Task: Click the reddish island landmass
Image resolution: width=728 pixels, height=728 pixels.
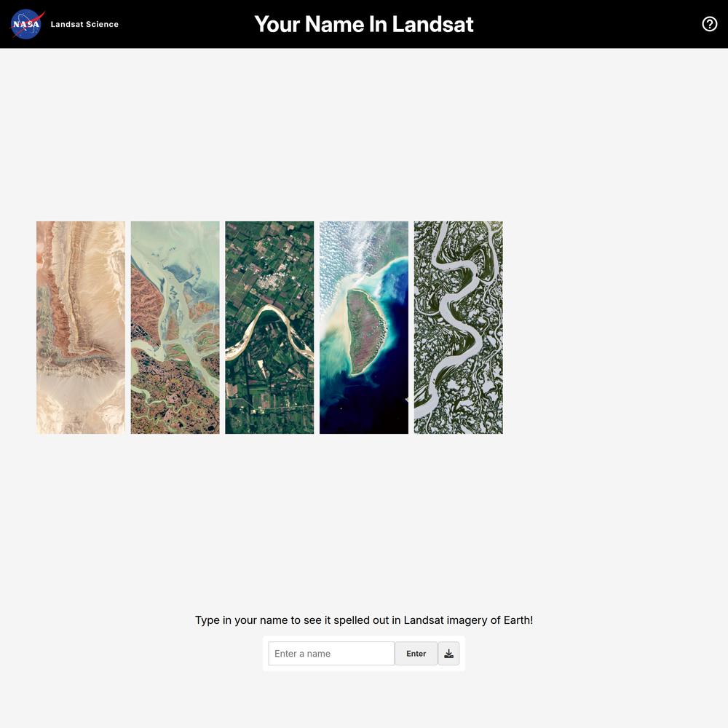Action: pos(367,331)
